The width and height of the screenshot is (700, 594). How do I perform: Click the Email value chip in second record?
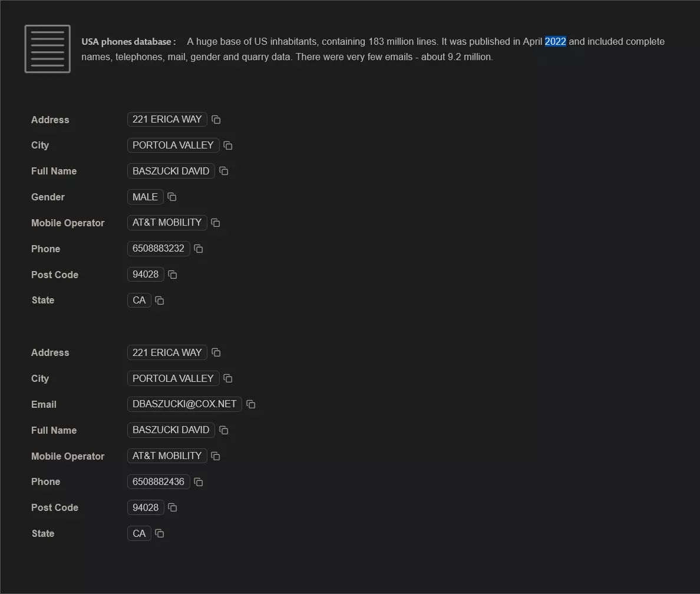[x=184, y=404]
